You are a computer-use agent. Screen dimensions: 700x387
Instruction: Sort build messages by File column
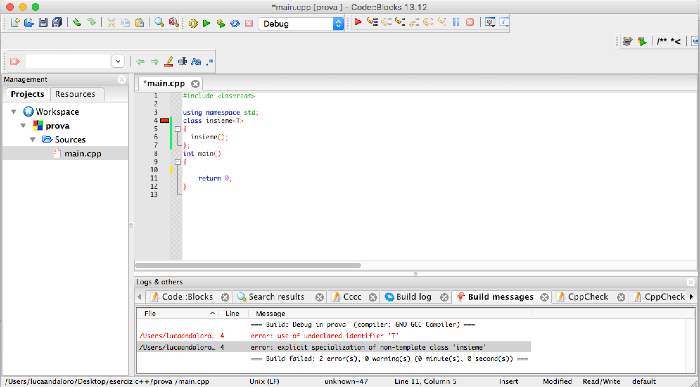pyautogui.click(x=178, y=313)
